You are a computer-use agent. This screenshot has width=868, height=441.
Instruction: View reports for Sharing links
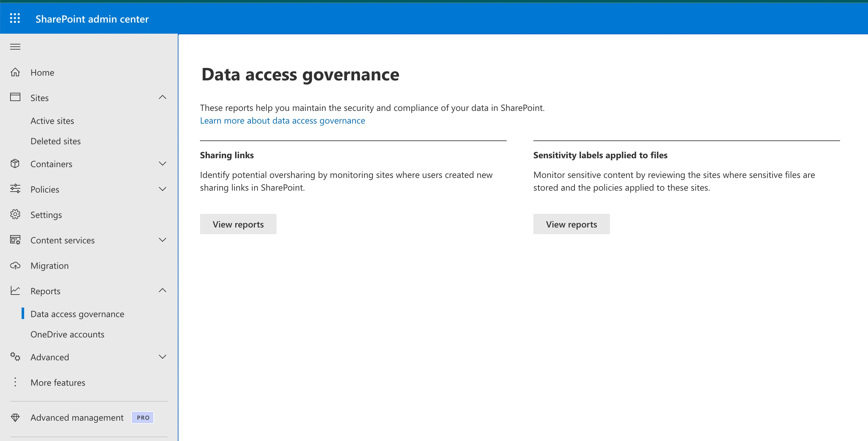click(238, 224)
